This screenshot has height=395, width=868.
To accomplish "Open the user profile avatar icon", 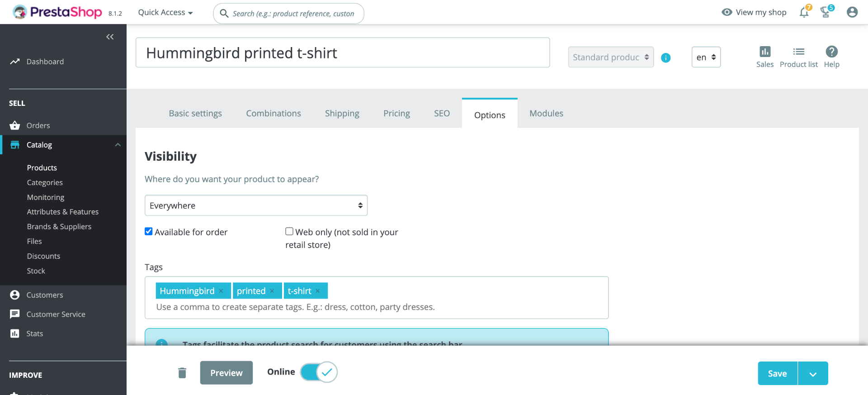I will (852, 12).
